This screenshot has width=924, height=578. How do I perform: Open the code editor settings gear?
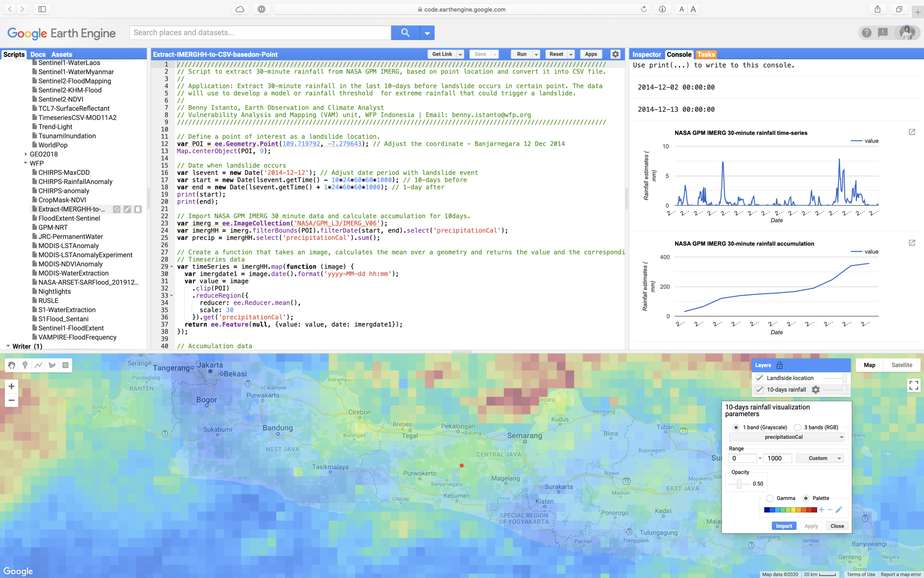point(615,54)
